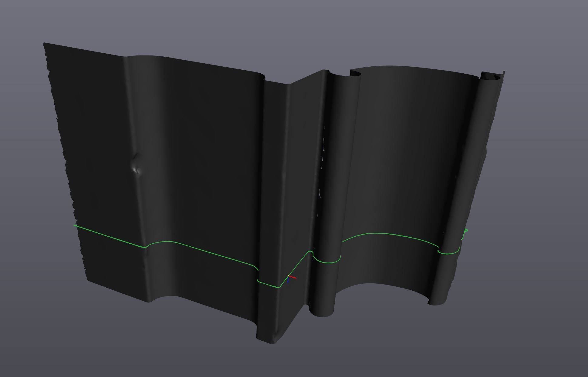This screenshot has width=588, height=377.
Task: Click the blue axis arrow of the gizmo
Action: (288, 280)
